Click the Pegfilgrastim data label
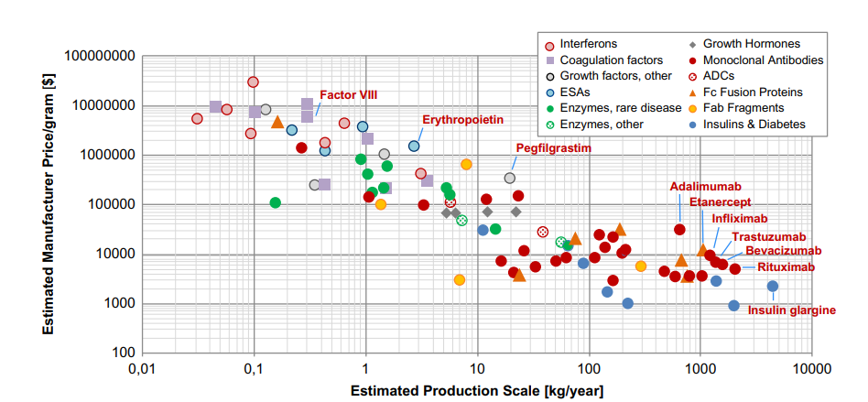Screen dimensions: 868x402 554,147
